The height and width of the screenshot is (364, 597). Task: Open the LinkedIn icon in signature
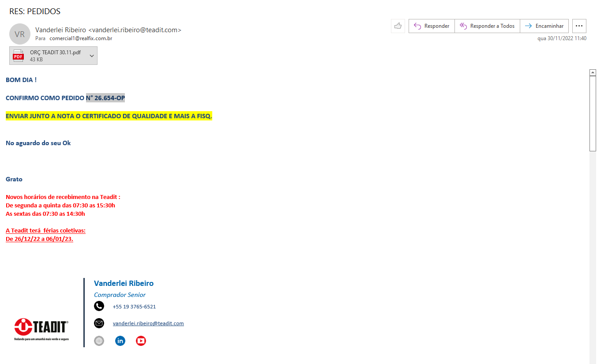coord(120,341)
